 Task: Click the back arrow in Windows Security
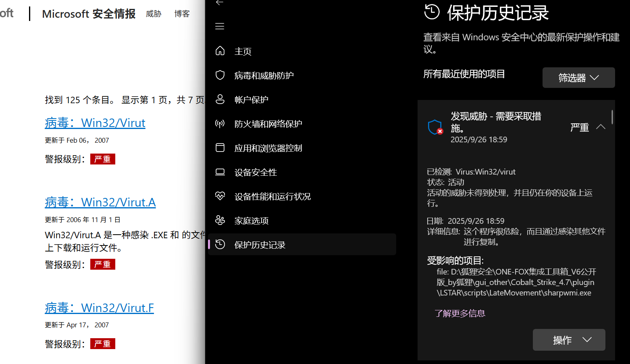click(220, 2)
